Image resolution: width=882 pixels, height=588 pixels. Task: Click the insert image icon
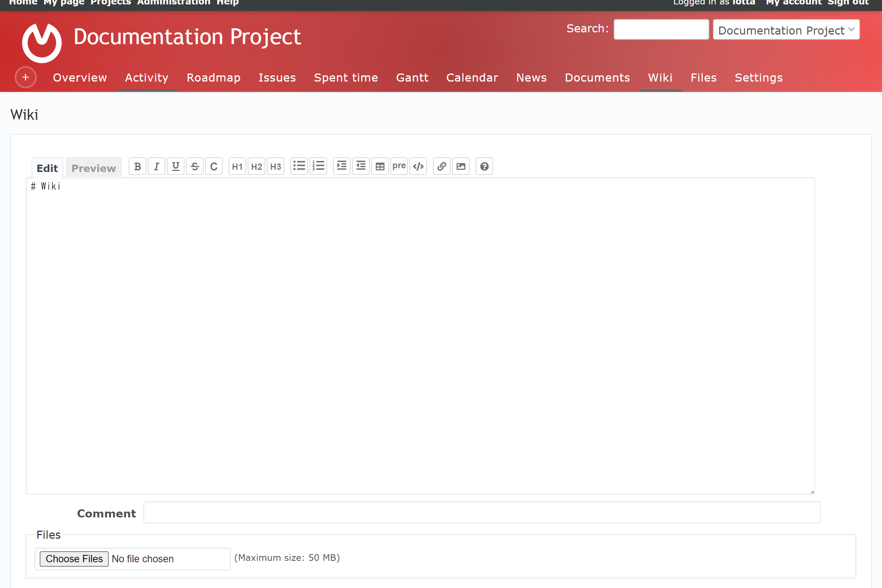tap(462, 166)
